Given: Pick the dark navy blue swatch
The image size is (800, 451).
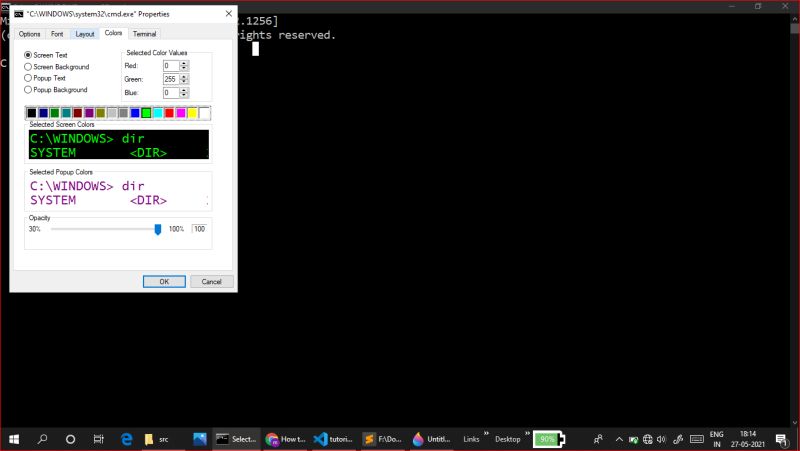Looking at the screenshot, I should coord(43,113).
